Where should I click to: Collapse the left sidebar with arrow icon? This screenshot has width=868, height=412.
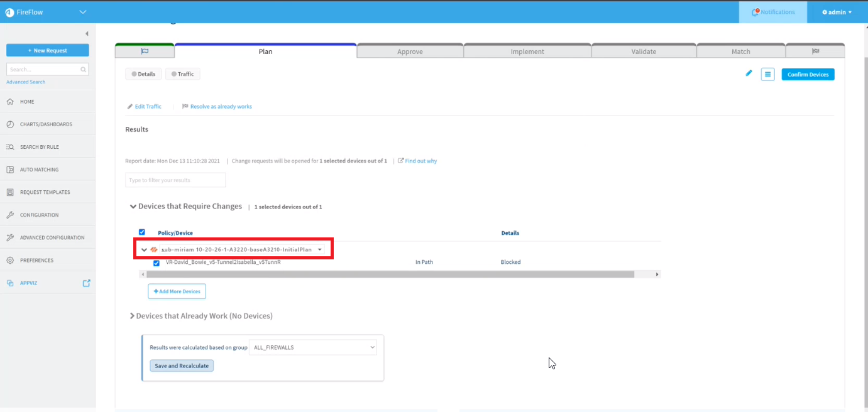(x=87, y=34)
